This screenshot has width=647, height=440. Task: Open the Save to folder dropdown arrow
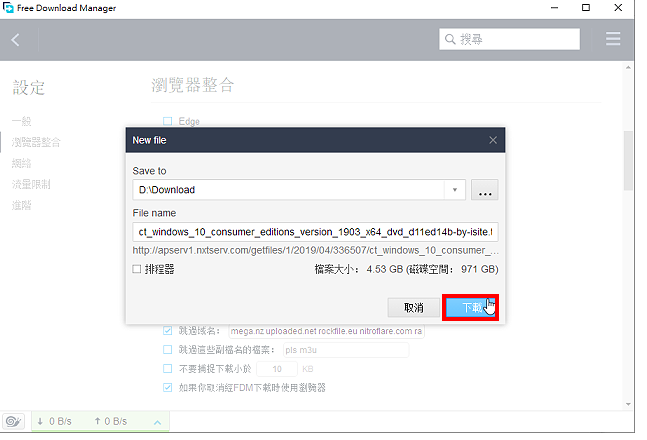click(455, 190)
